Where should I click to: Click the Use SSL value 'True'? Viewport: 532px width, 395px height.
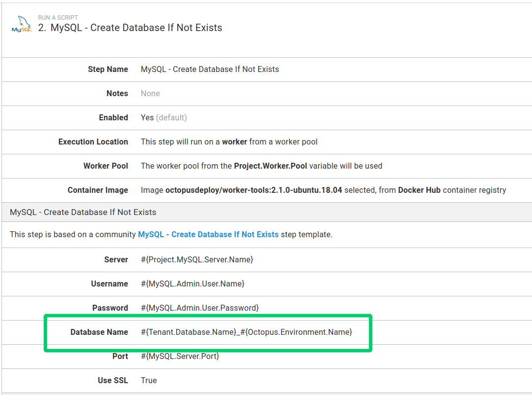(149, 380)
